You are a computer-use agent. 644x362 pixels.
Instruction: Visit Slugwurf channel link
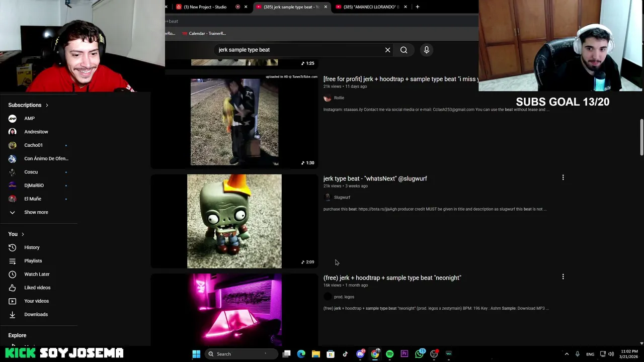pos(342,198)
